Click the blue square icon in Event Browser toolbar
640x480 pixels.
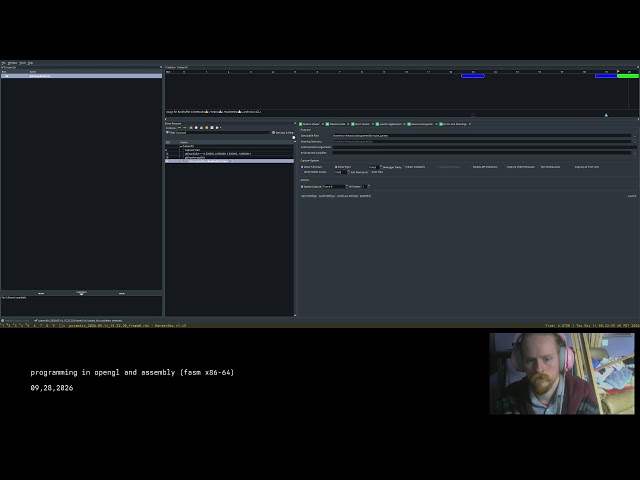point(212,128)
